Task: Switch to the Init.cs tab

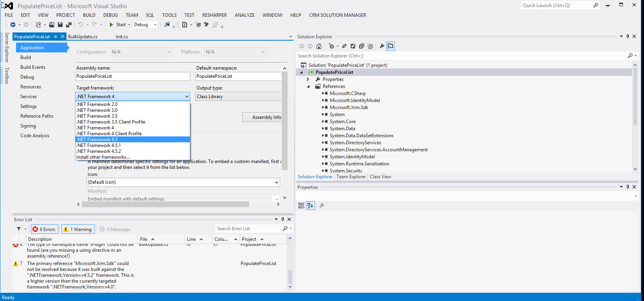Action: (x=122, y=36)
